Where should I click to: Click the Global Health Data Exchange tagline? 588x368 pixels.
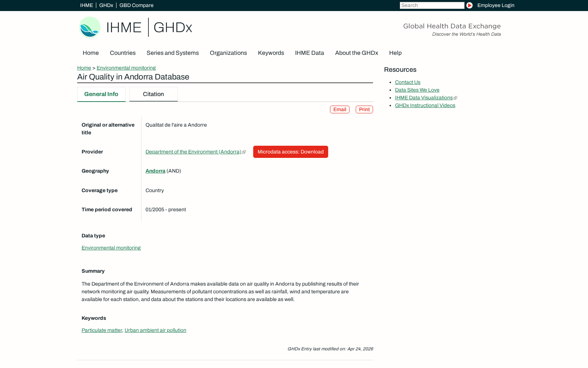click(x=452, y=26)
